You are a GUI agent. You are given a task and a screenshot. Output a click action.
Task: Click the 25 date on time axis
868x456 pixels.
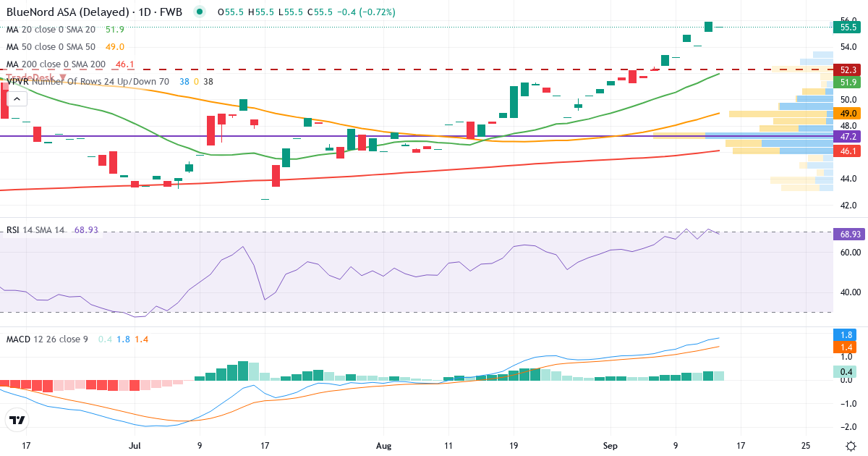point(807,446)
